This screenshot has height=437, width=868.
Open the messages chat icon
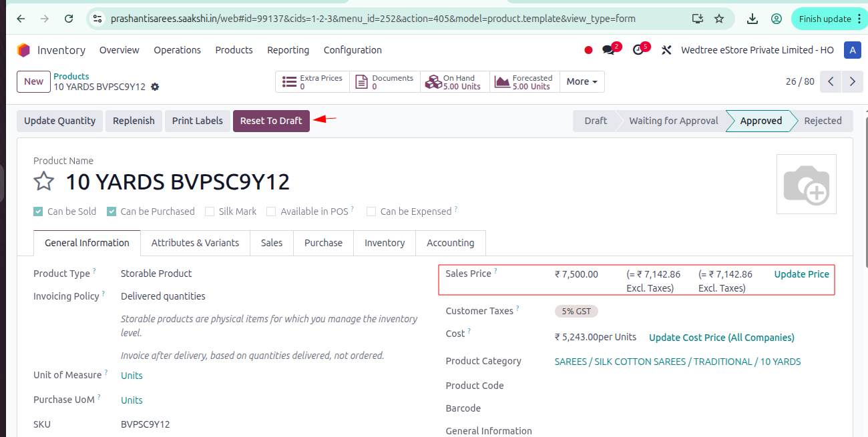coord(608,50)
